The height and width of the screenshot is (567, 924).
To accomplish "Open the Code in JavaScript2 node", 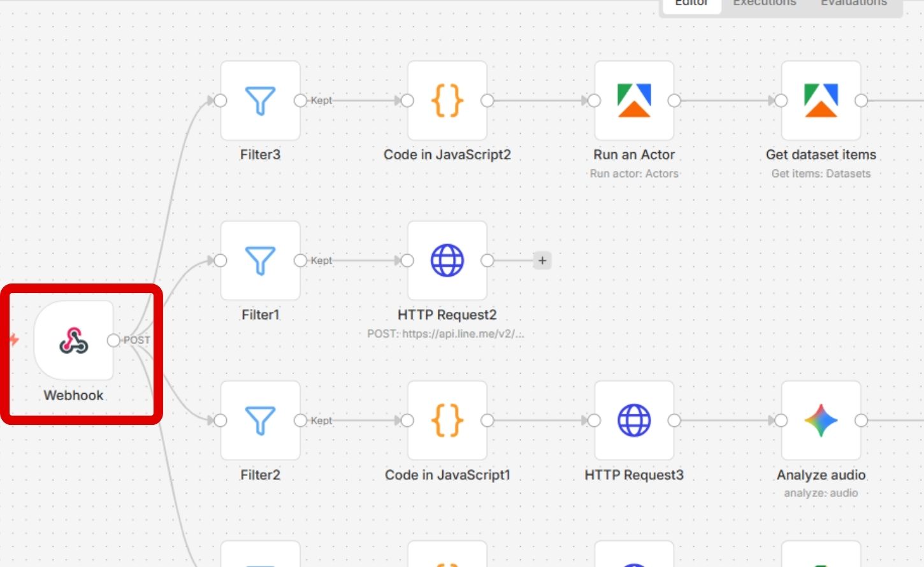I will (447, 100).
